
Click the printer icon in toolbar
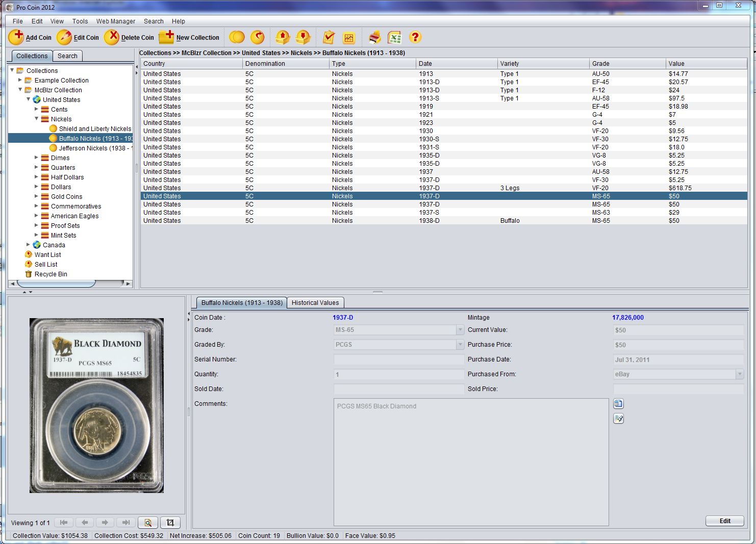click(375, 37)
